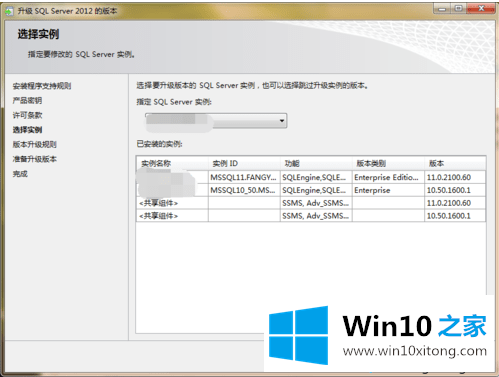499x377 pixels.
Task: Select 完成 step in sidebar
Action: tap(20, 174)
